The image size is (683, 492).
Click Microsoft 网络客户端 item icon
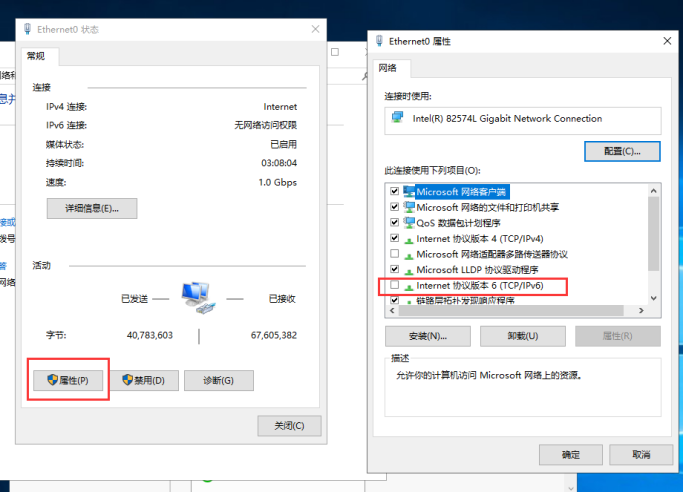coord(409,192)
